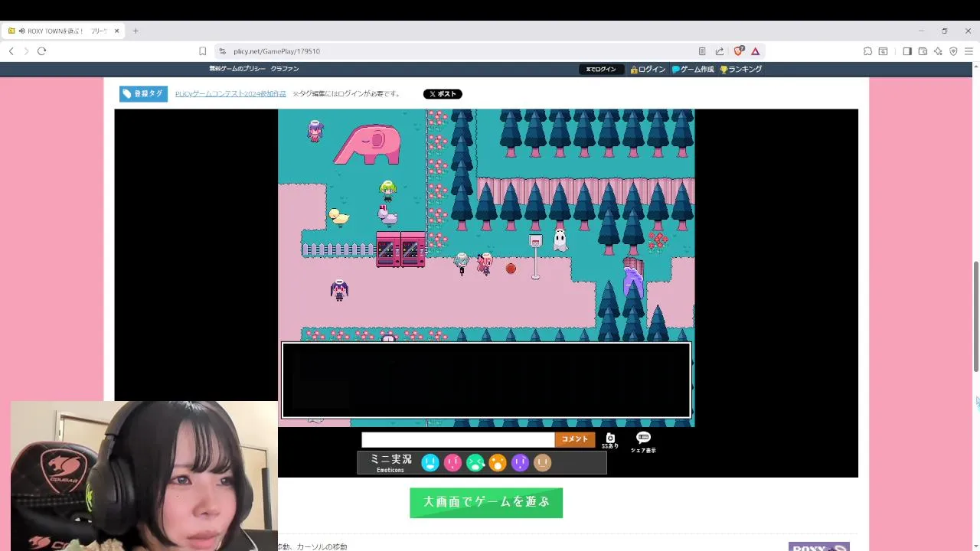Open site settings icon before the URL
The image size is (980, 551).
222,51
